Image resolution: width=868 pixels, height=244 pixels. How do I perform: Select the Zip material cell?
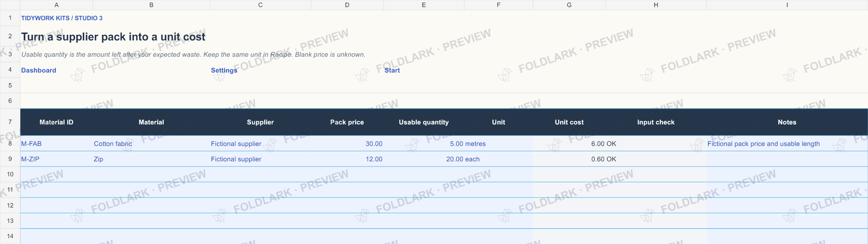pos(151,159)
